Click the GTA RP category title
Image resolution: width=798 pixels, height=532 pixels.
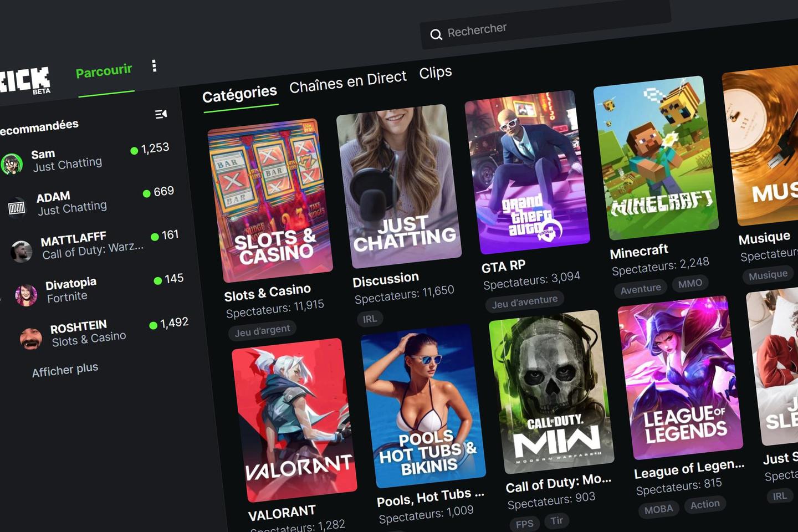coord(503,267)
